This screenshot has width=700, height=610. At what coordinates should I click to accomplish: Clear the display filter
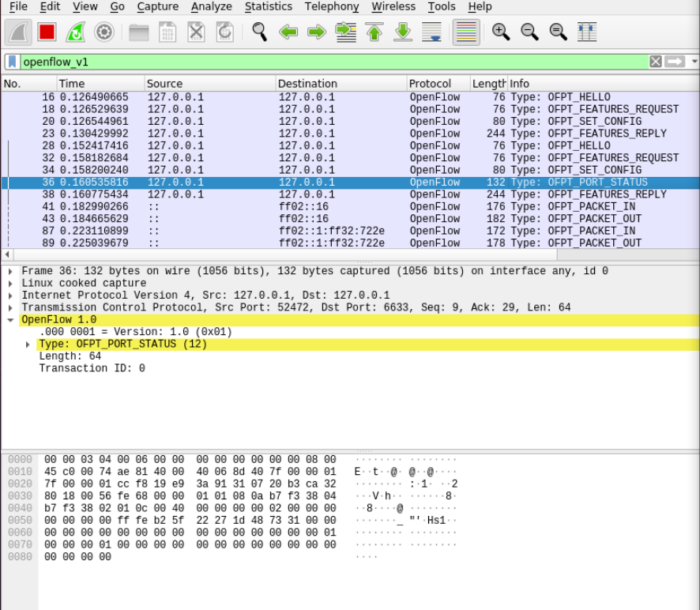[655, 62]
